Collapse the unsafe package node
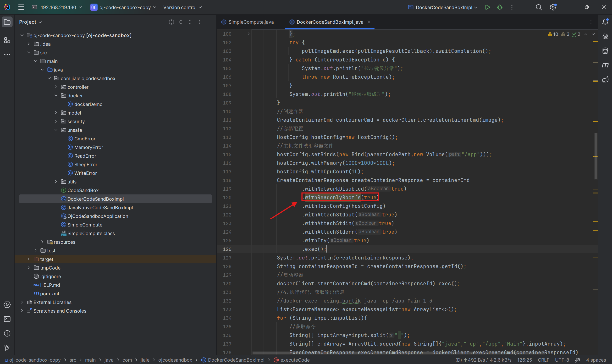Image resolution: width=612 pixels, height=364 pixels. [x=56, y=130]
